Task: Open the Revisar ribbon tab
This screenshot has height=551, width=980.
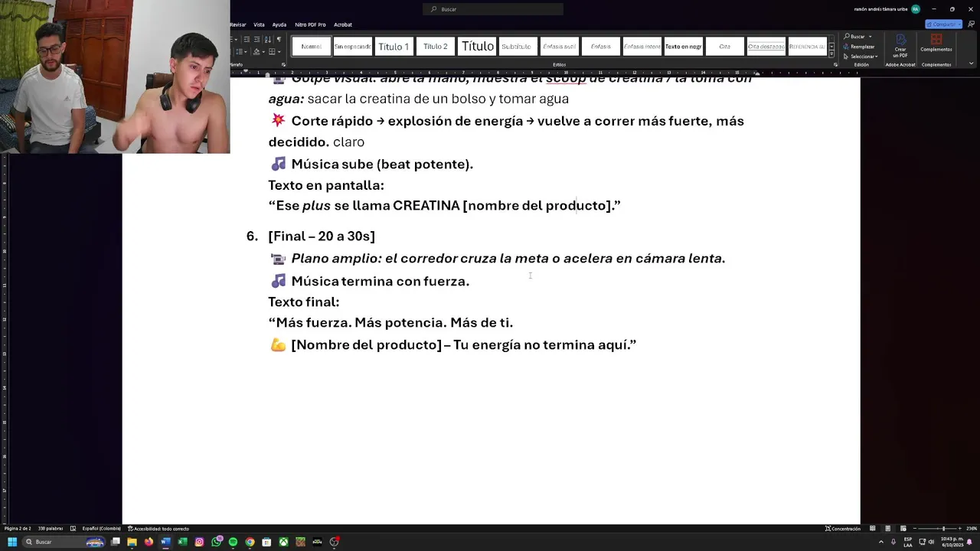Action: point(238,24)
